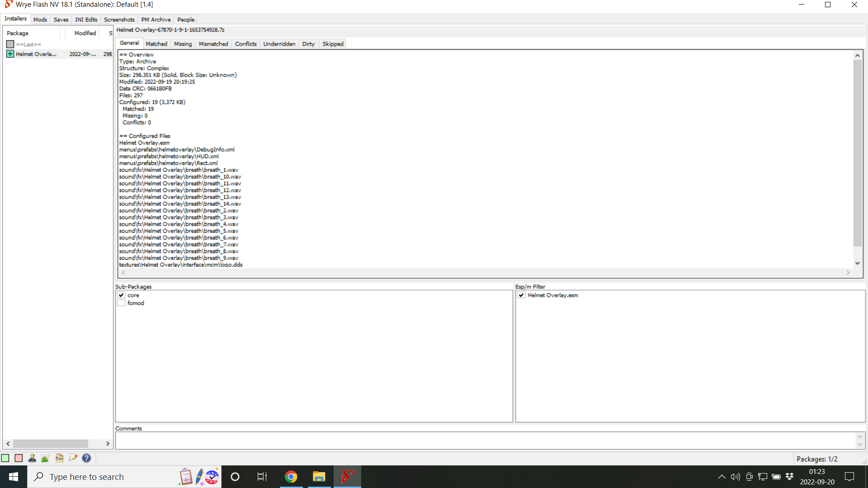The image size is (868, 488).
Task: Open the landscape picture with pencil icon
Action: [45, 458]
